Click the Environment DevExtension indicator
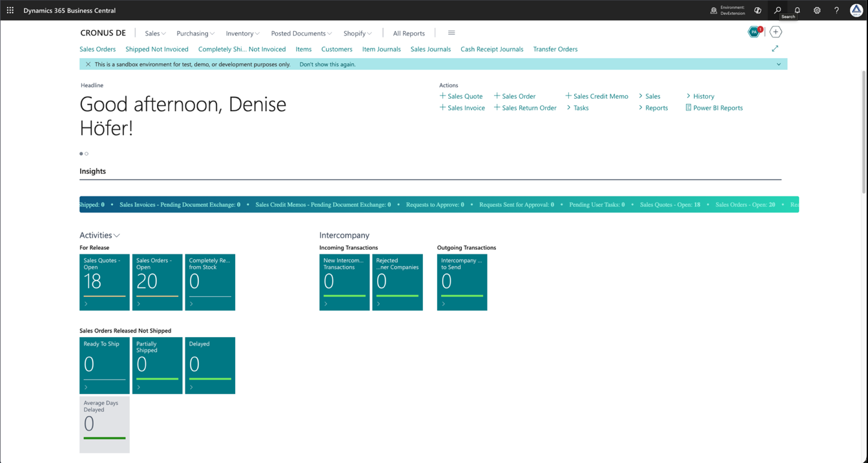The height and width of the screenshot is (463, 868). pos(727,10)
